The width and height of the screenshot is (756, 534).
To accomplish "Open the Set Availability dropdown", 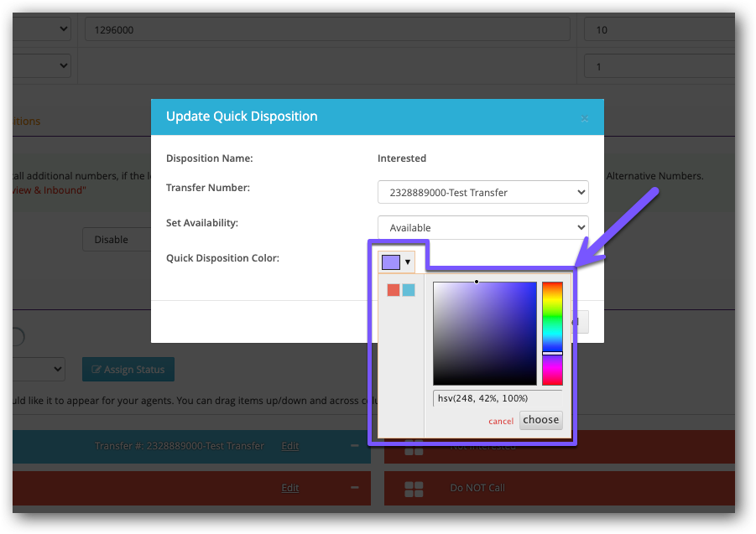I will coord(482,227).
